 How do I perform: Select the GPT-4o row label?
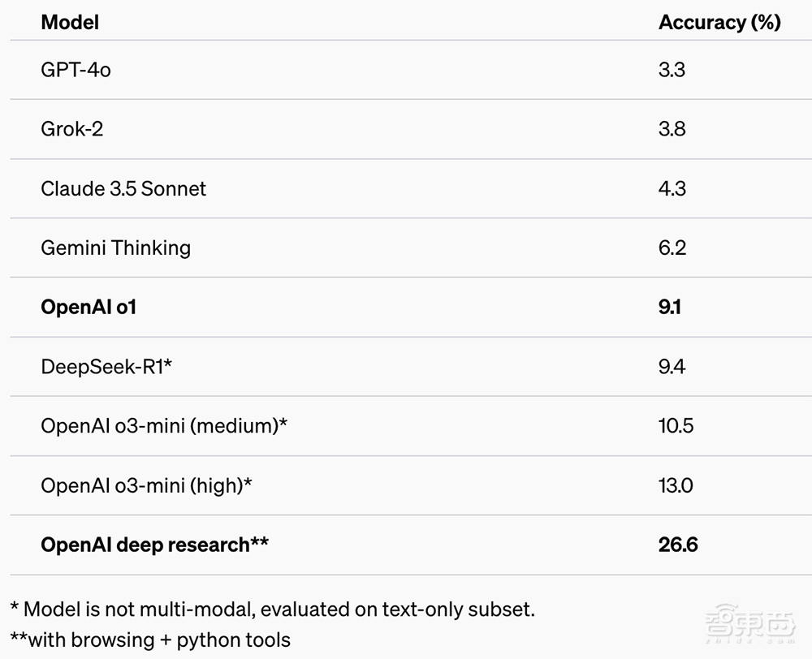76,70
